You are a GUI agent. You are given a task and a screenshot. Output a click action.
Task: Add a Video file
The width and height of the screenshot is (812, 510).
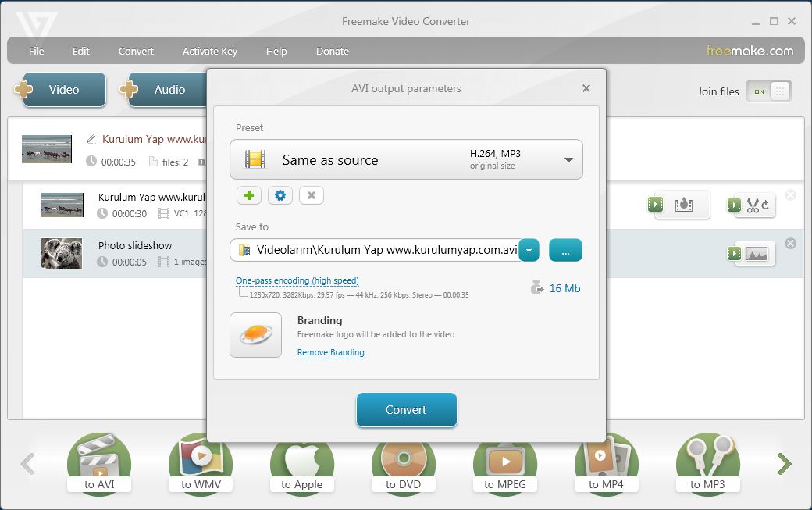(x=64, y=90)
